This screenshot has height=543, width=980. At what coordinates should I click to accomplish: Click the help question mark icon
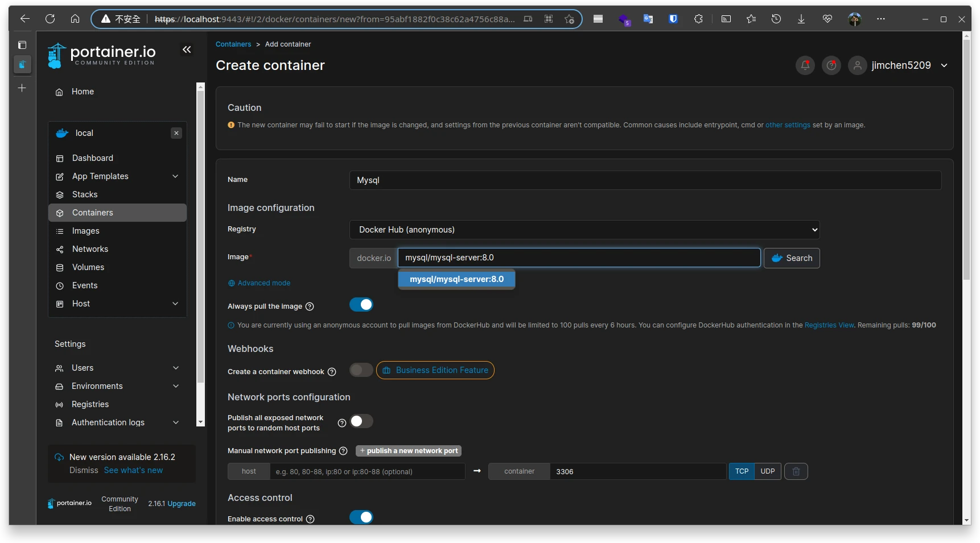(x=831, y=65)
